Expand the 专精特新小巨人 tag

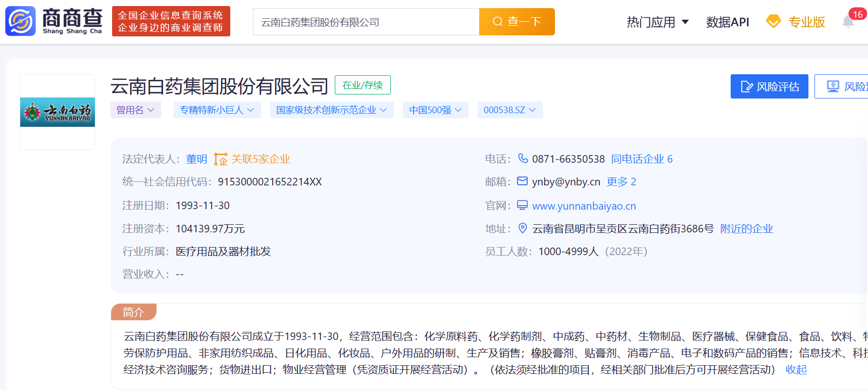click(x=217, y=110)
